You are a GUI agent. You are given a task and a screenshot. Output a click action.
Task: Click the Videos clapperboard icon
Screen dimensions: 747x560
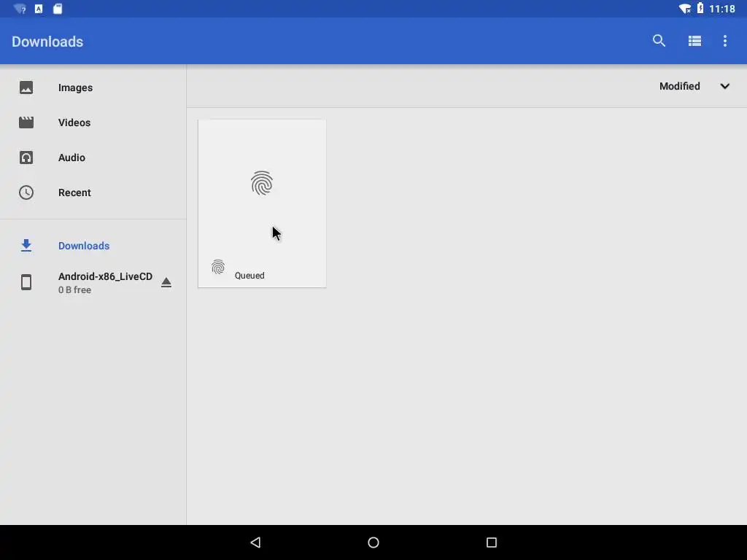coord(26,122)
